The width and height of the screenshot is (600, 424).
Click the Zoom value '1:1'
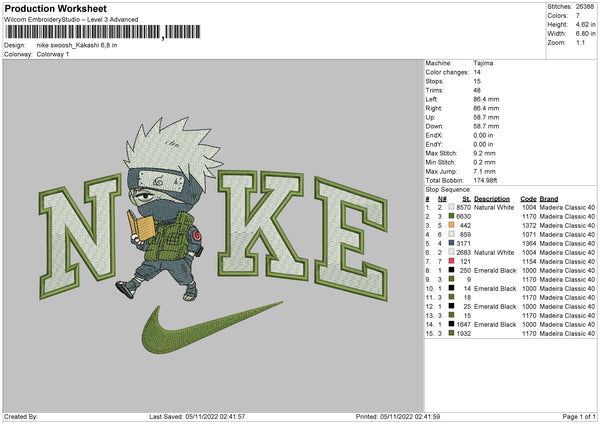pyautogui.click(x=580, y=42)
